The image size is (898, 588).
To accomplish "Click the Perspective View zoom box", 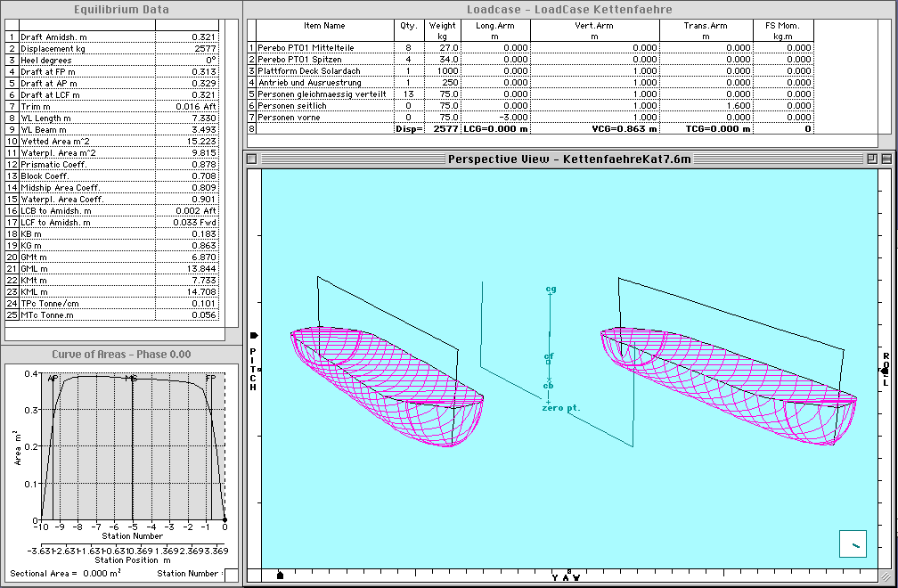I will pyautogui.click(x=873, y=159).
